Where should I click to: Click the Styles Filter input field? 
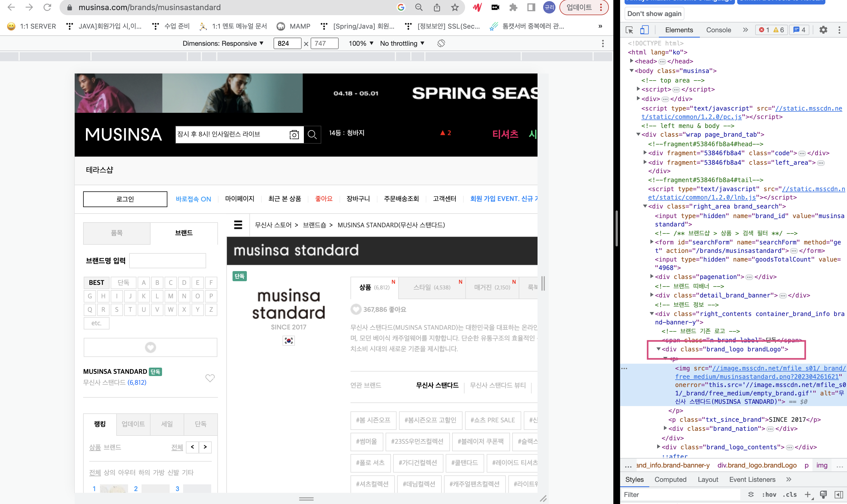coord(681,494)
